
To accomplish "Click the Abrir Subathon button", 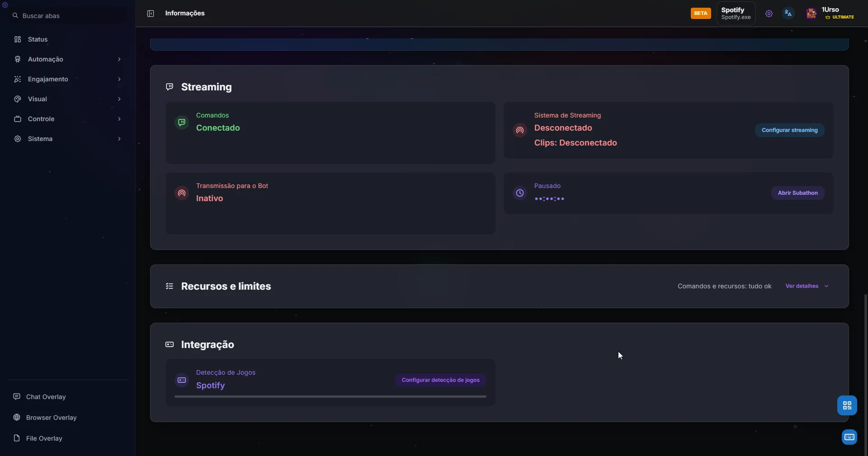I will coord(797,193).
